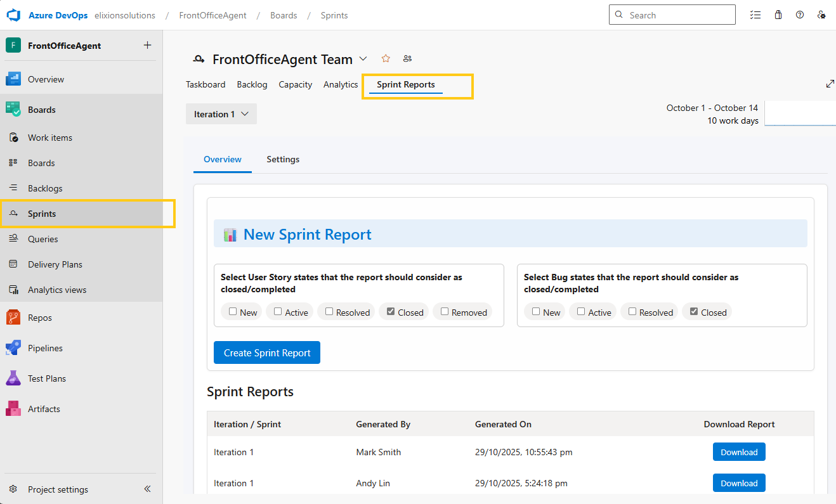Favorite the team with the star icon

coord(386,59)
